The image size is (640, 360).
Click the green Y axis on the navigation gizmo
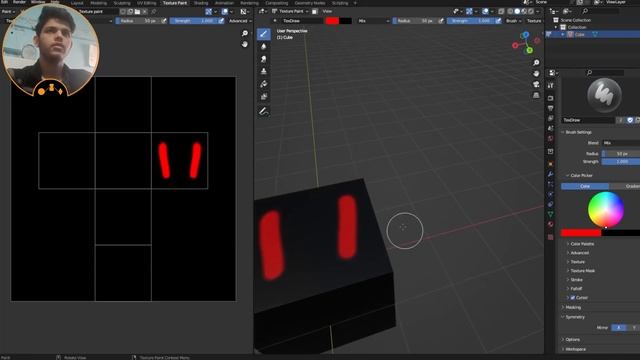(529, 50)
